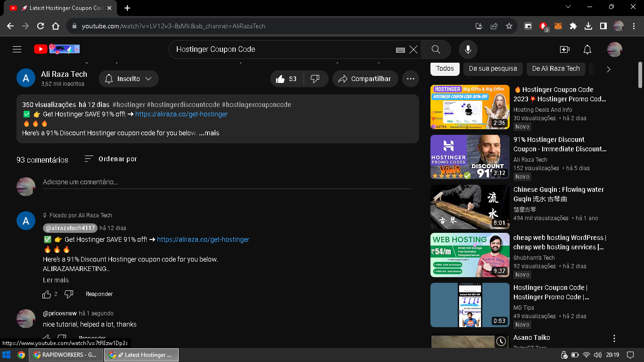The image size is (644, 362).
Task: Share this page icon in address bar
Action: coord(494,26)
